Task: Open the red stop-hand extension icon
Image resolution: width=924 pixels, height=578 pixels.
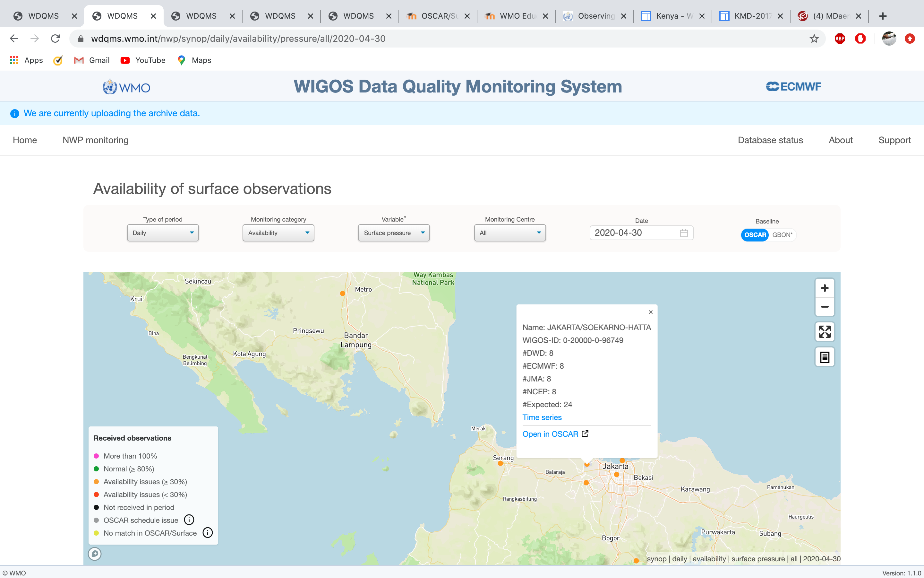Action: [x=860, y=39]
